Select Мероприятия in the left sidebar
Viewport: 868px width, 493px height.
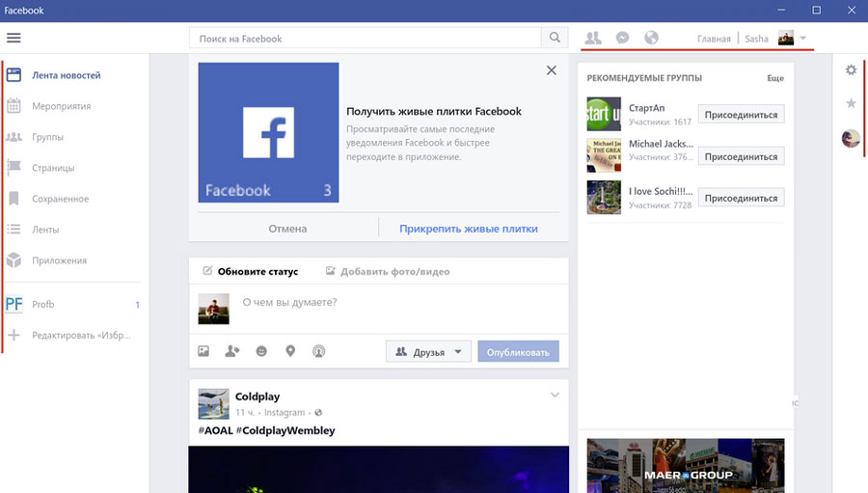[61, 106]
